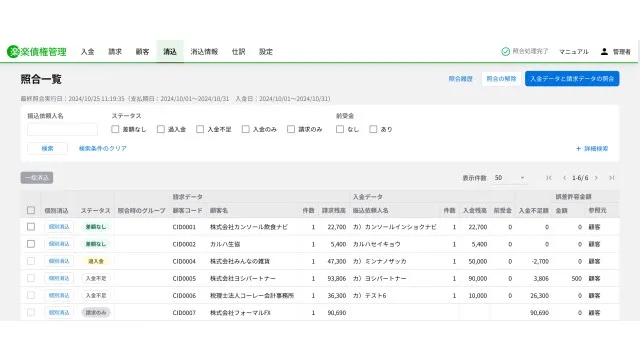Image resolution: width=640 pixels, height=360 pixels.
Task: Check 前受金 なし checkbox
Action: pyautogui.click(x=340, y=129)
